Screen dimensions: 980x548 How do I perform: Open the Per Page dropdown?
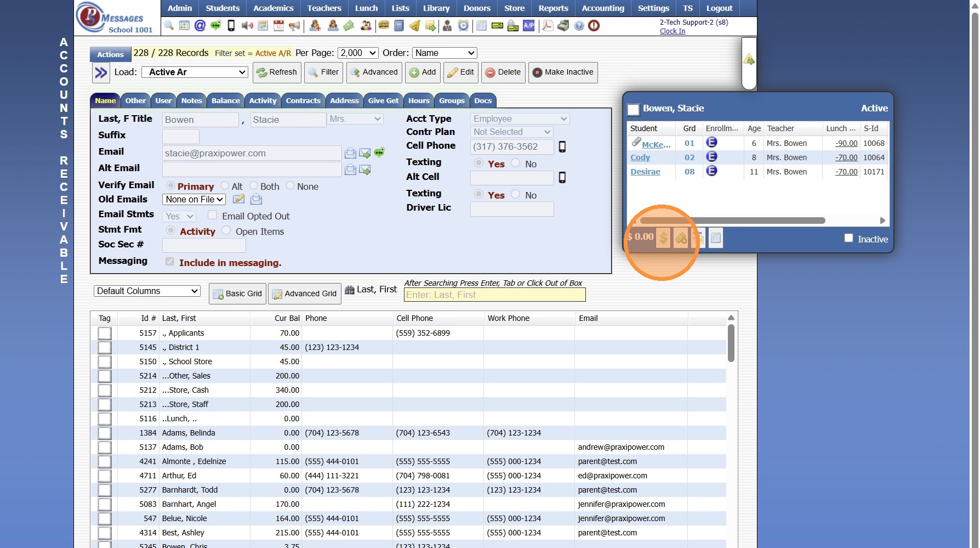[358, 53]
